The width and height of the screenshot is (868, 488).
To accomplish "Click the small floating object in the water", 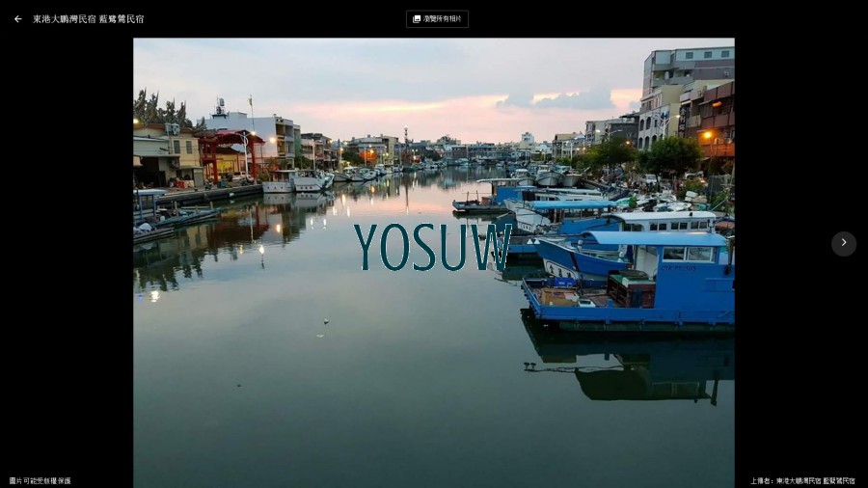I will [325, 321].
